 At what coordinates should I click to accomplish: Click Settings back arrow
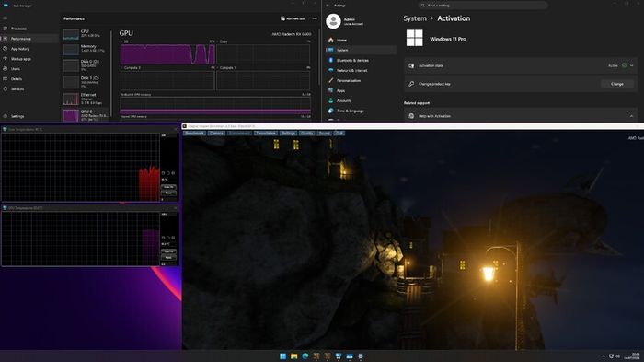pyautogui.click(x=328, y=6)
